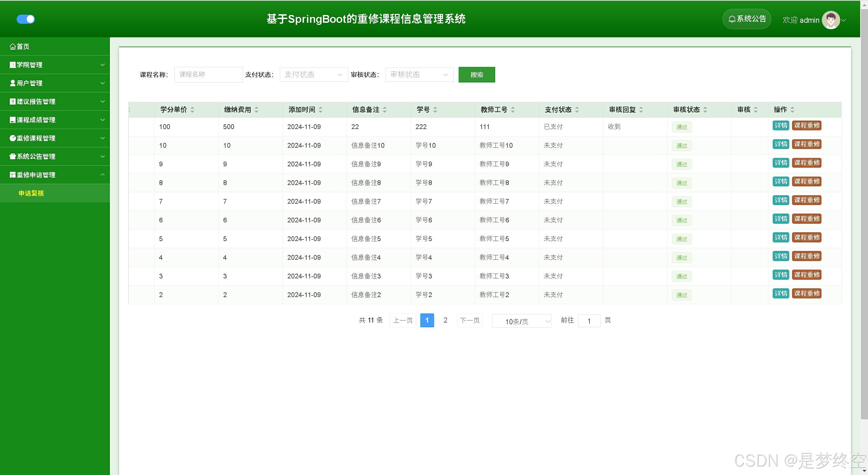Click the 学院管理 grid icon in the sidebar

(x=13, y=65)
